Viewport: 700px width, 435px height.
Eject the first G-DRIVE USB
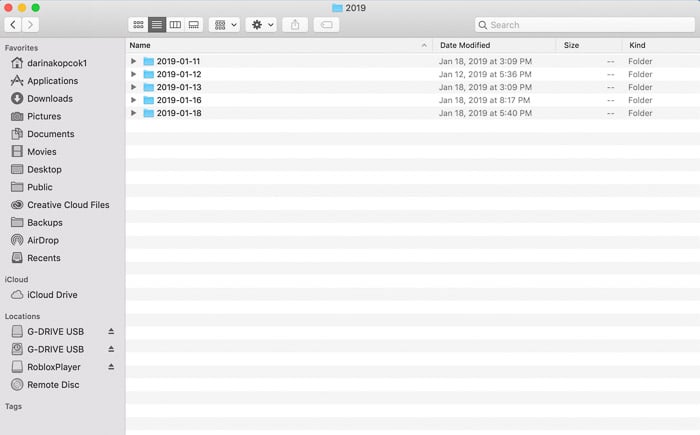pyautogui.click(x=111, y=331)
